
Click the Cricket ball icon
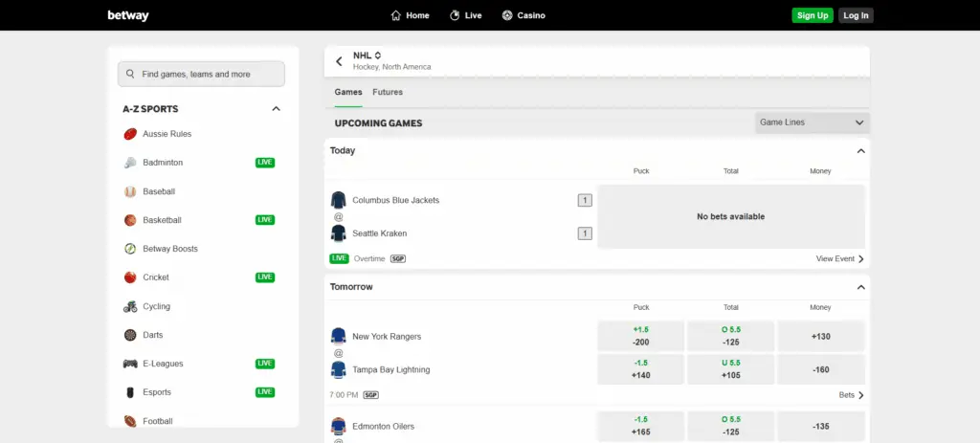(x=130, y=277)
